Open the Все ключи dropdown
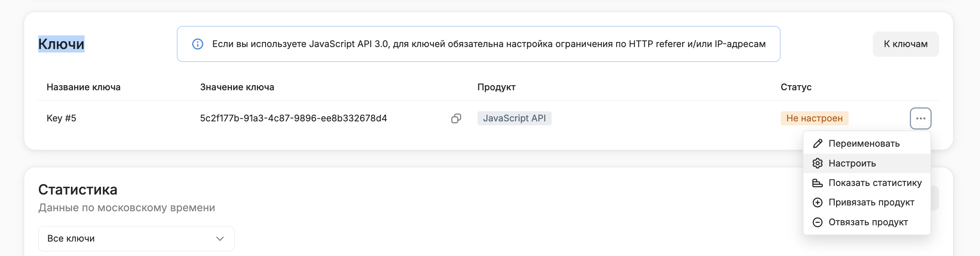 point(136,238)
